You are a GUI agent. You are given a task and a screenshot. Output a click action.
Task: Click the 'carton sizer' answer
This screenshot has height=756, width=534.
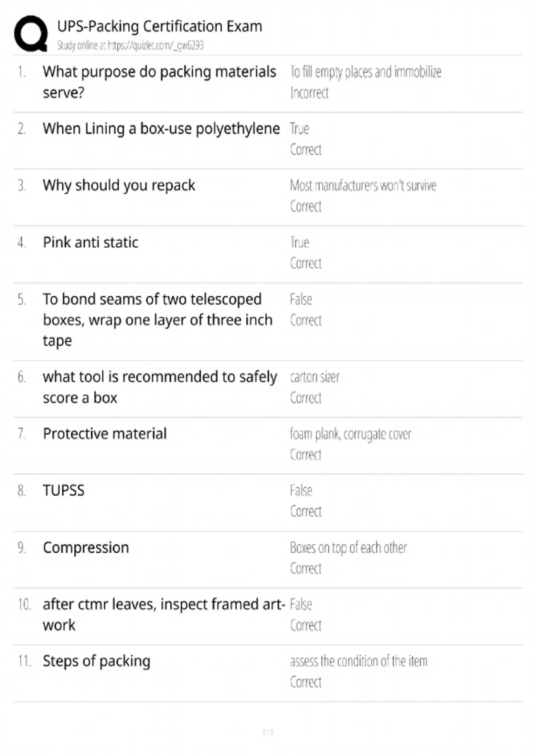point(315,377)
